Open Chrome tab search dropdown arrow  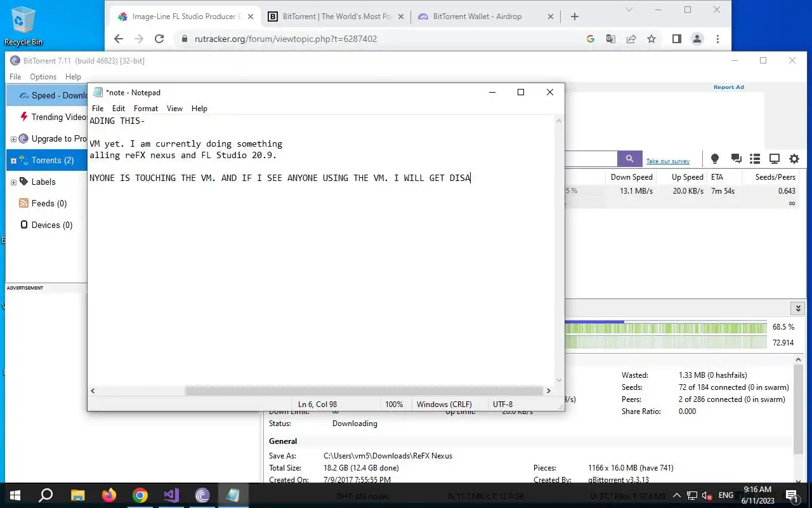(629, 10)
